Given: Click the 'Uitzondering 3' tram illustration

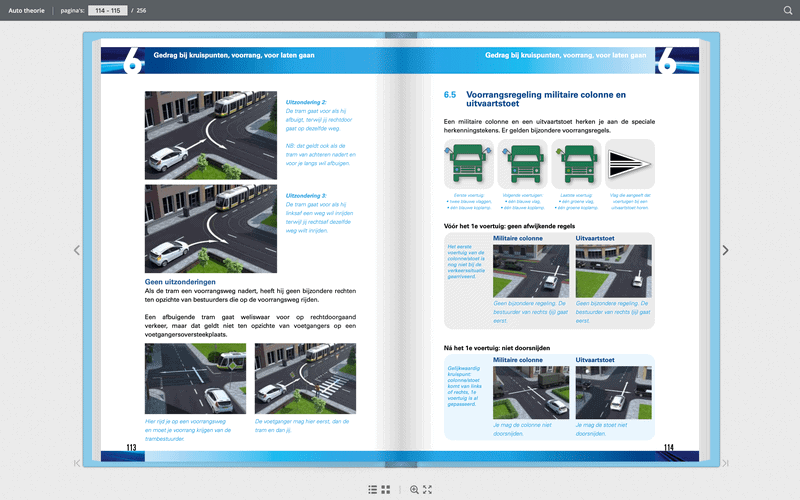Looking at the screenshot, I should [211, 229].
